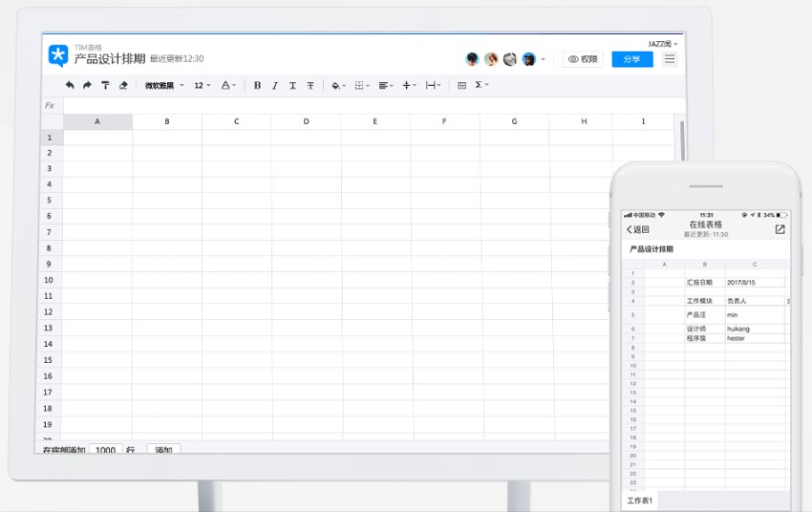Open the sum function dropdown
Screen dimensions: 812x512
pyautogui.click(x=481, y=85)
